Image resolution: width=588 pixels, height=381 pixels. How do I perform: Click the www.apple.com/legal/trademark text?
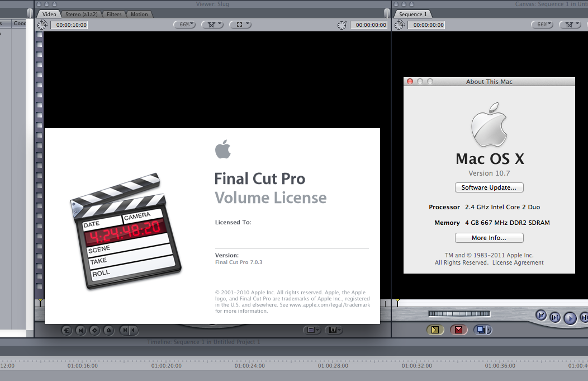tap(330, 305)
